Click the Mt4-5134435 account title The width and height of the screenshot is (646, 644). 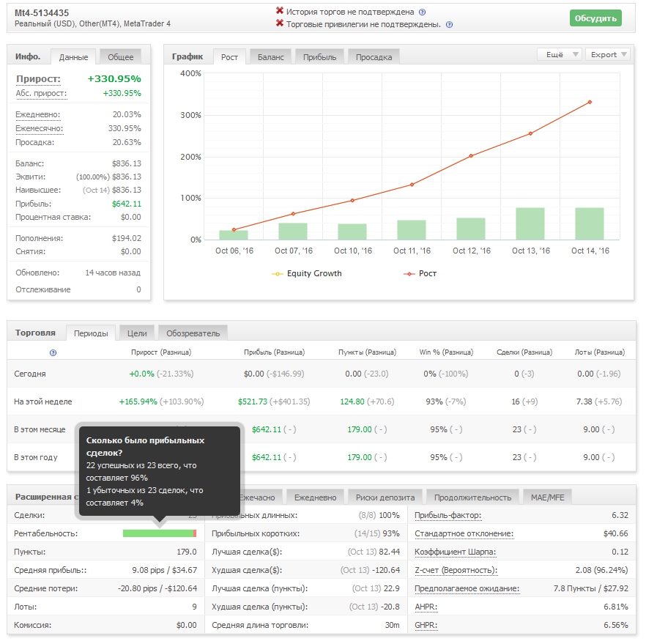(x=42, y=12)
